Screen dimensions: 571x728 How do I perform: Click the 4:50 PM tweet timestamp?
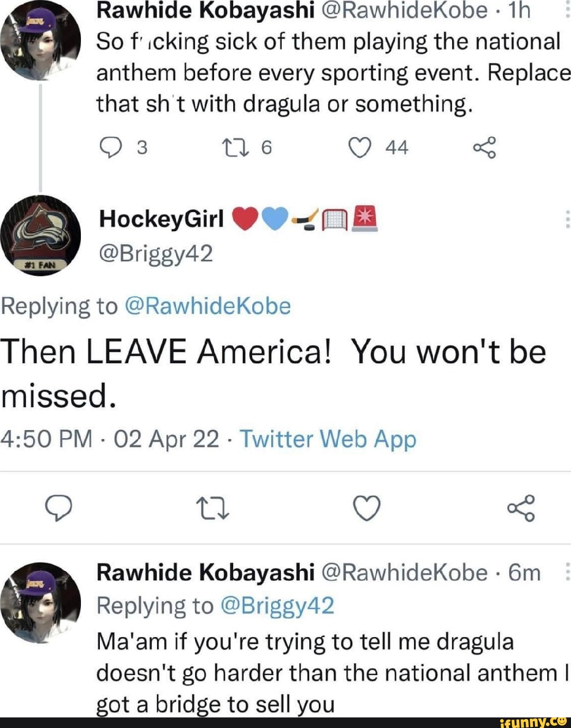point(47,439)
